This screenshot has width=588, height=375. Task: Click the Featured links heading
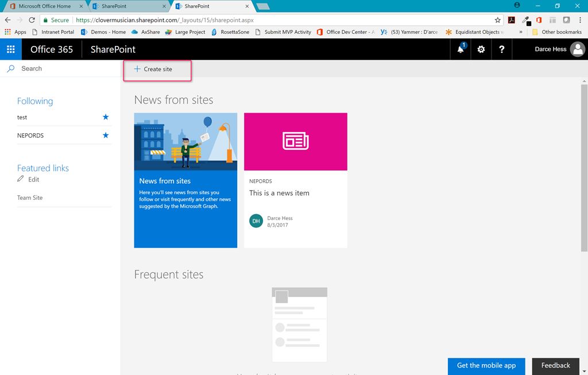pyautogui.click(x=43, y=168)
